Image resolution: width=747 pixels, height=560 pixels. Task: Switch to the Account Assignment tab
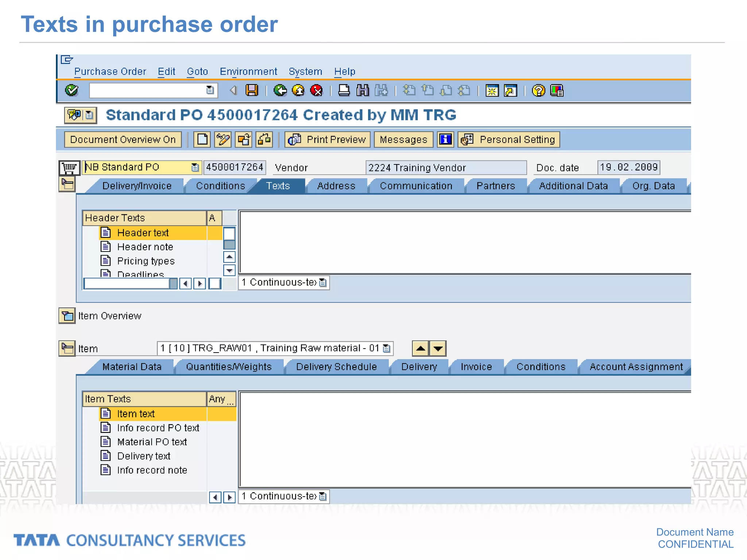636,367
